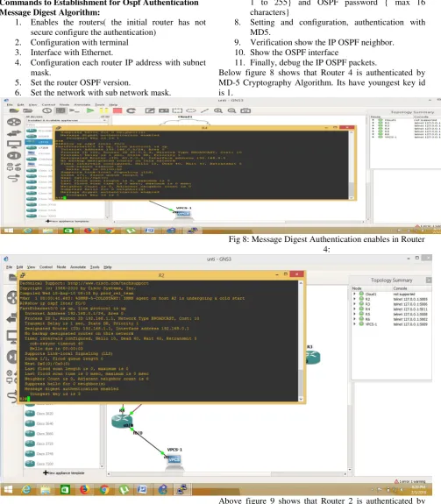441x504 pixels.
Task: Click Zoom out magnifier in upper toolbar
Action: coord(231,110)
